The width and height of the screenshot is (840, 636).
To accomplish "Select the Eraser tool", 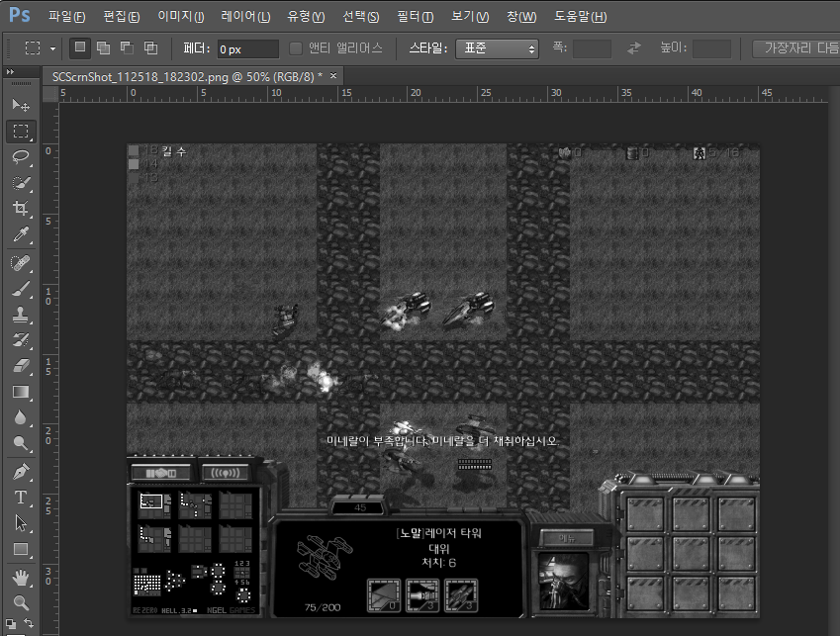I will coord(21,366).
